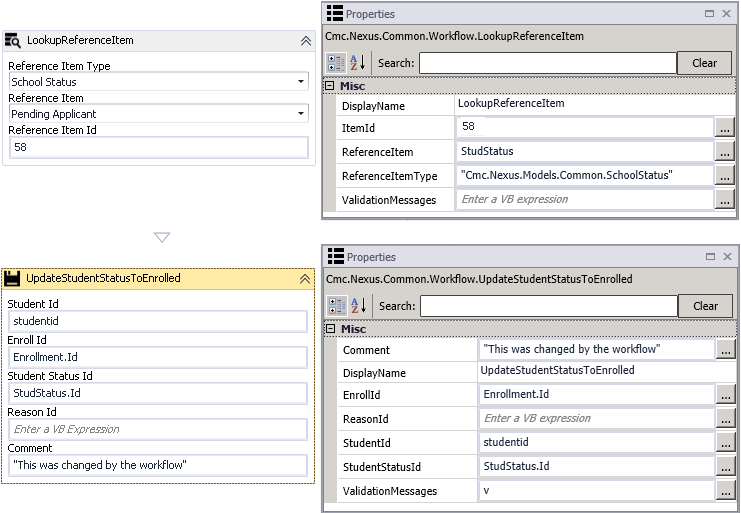Click DisplayName value UpdateStudentStatusToEnrolled in properties

(557, 370)
